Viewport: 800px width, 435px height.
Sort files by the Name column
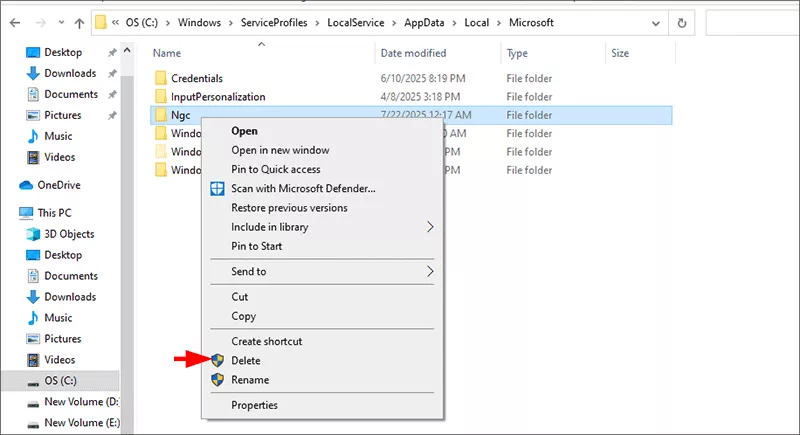[x=167, y=53]
